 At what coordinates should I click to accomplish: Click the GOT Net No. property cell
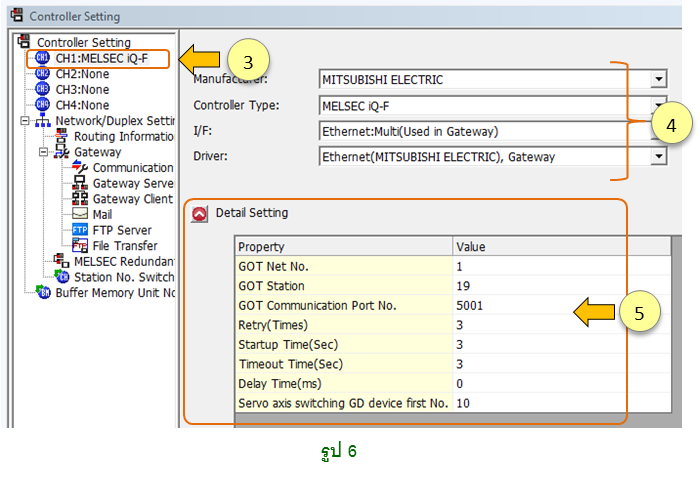(344, 266)
